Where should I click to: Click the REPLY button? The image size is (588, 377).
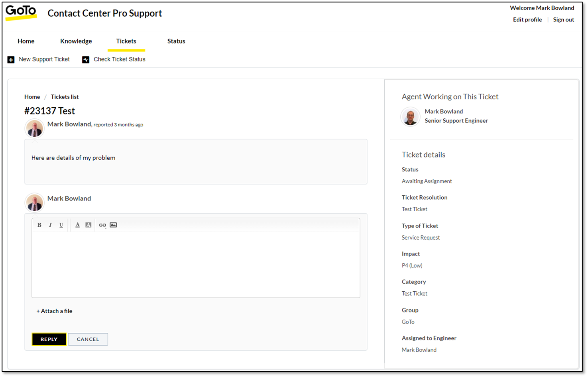pos(49,339)
